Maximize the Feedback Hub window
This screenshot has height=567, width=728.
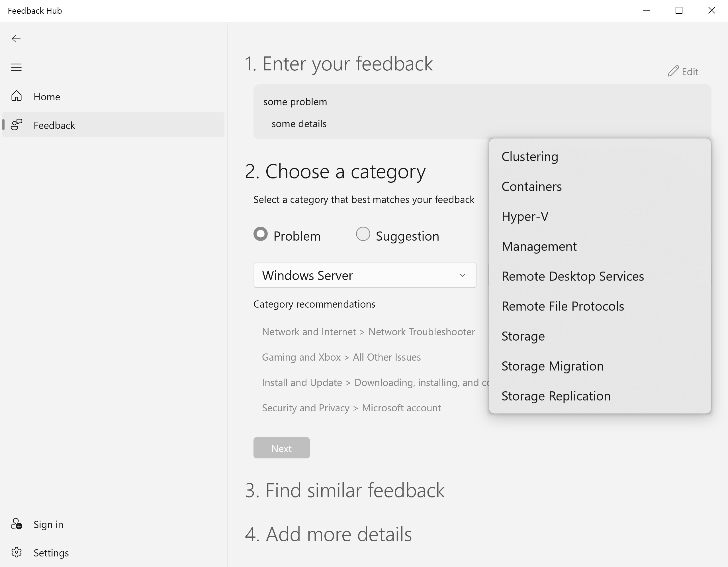[x=679, y=10]
